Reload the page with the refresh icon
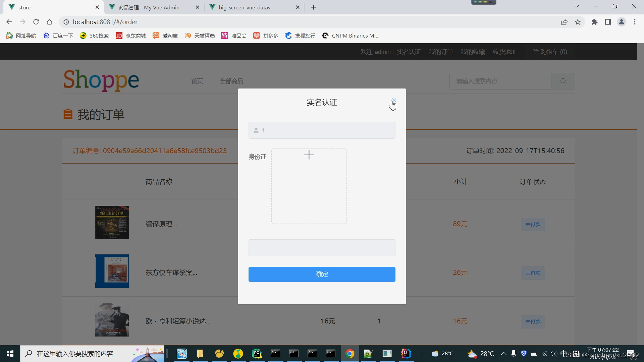Viewport: 644px width, 362px height. coord(36,22)
